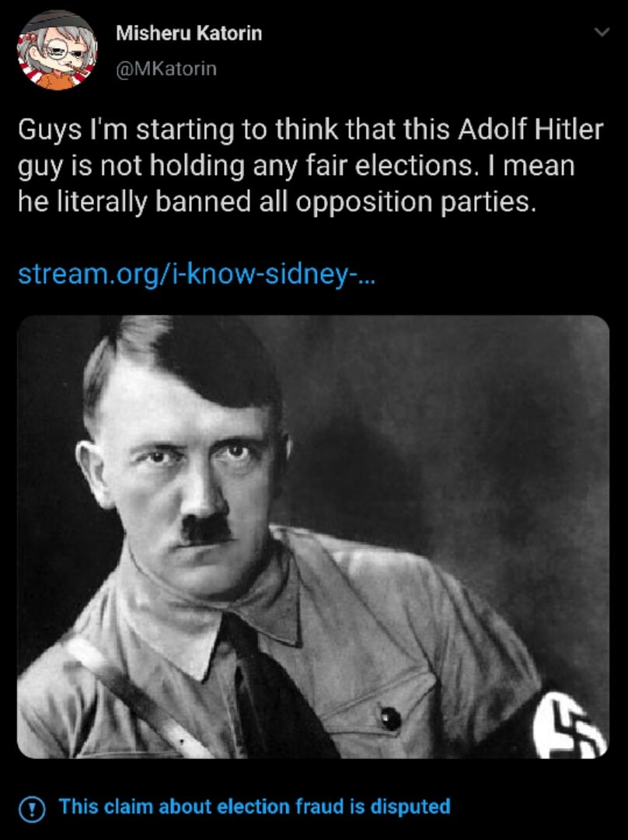Tap the circled info icon beside the disputed notice
Image resolution: width=628 pixels, height=840 pixels.
(32, 809)
